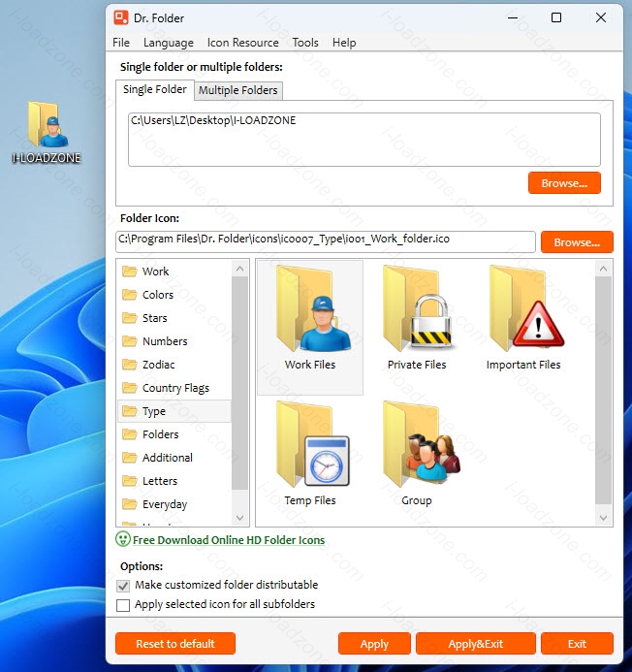This screenshot has height=672, width=632.
Task: Click the Exit button
Action: point(577,643)
